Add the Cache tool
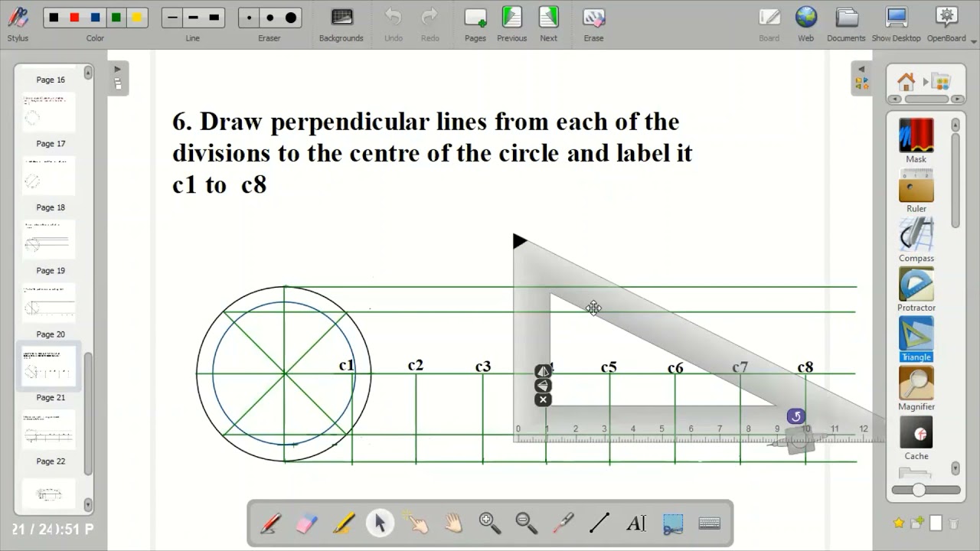Screen dimensions: 980x551 click(x=916, y=439)
